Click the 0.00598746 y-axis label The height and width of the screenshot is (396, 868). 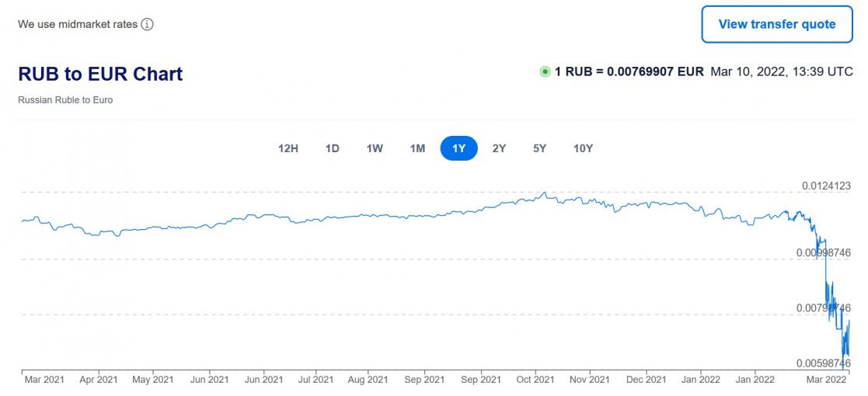[823, 363]
